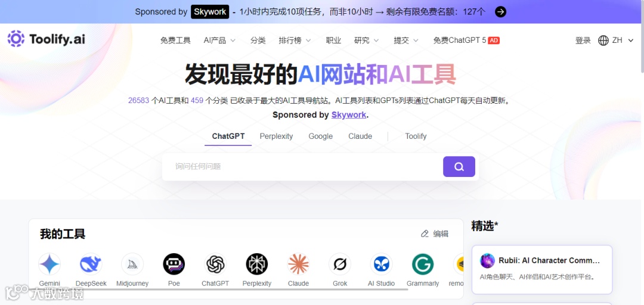Click the purple search magnifier button
Screen dimensions: 644x305
459,167
